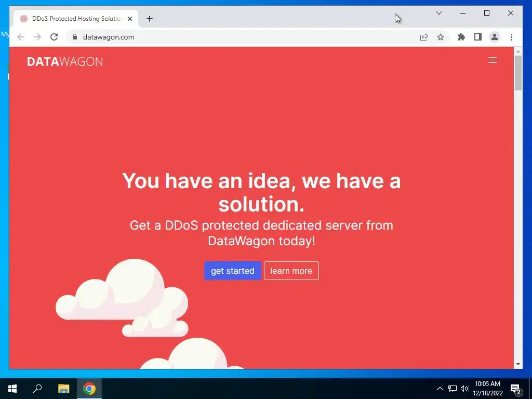Open Chrome profile avatar

coord(495,37)
